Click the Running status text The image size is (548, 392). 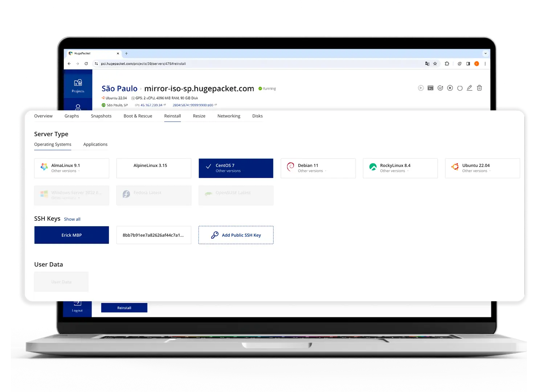click(x=269, y=89)
